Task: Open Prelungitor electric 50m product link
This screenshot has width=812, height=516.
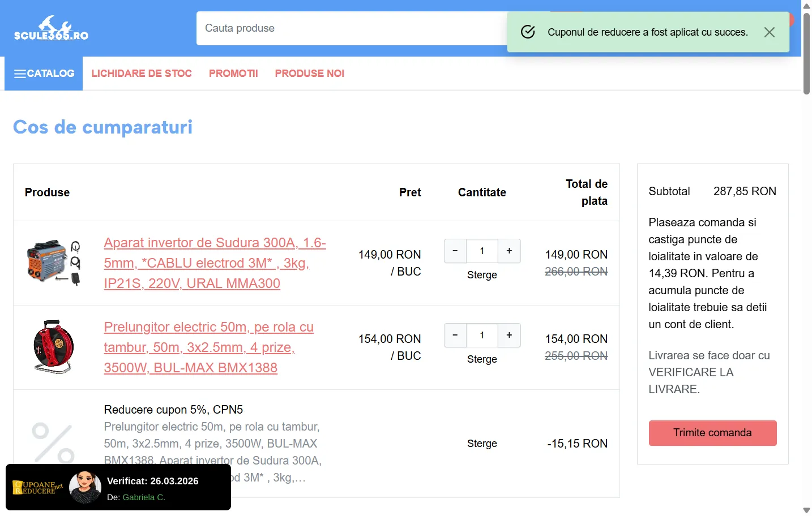Action: (x=208, y=347)
